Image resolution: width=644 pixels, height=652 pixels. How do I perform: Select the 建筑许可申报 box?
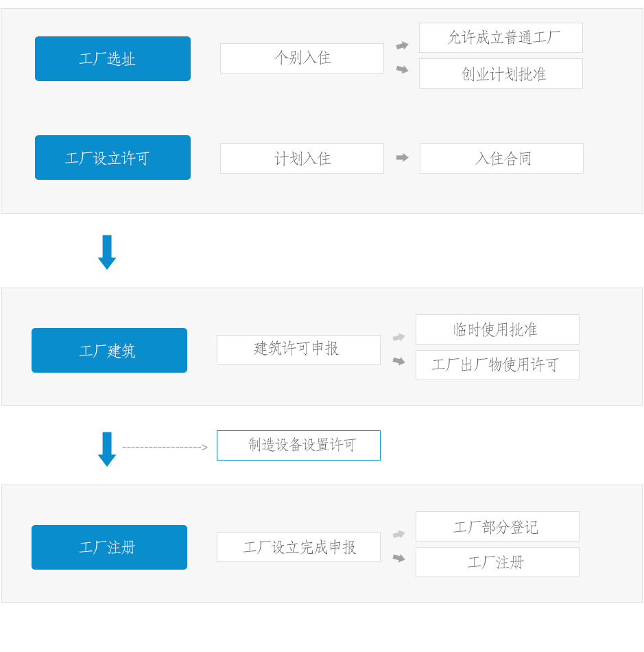298,350
